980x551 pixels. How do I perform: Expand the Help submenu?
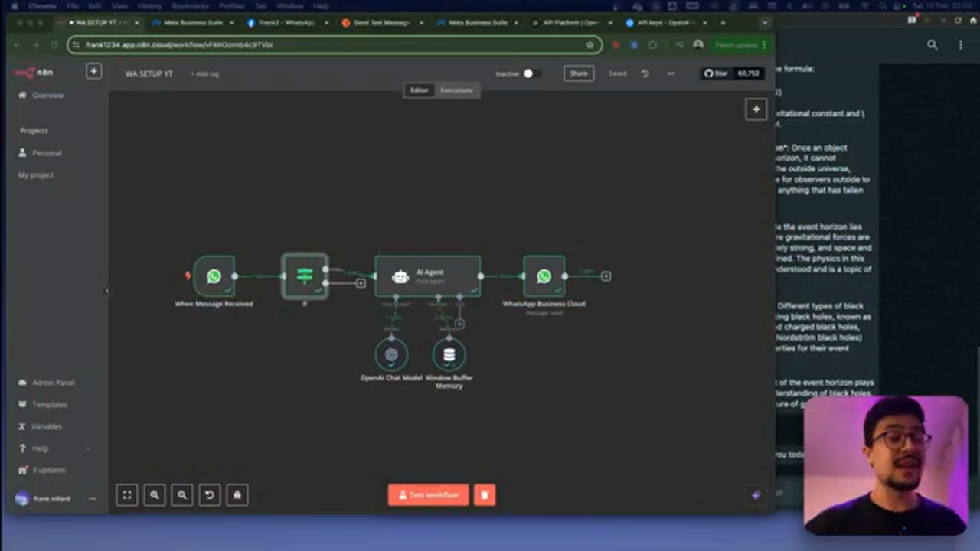[88, 448]
